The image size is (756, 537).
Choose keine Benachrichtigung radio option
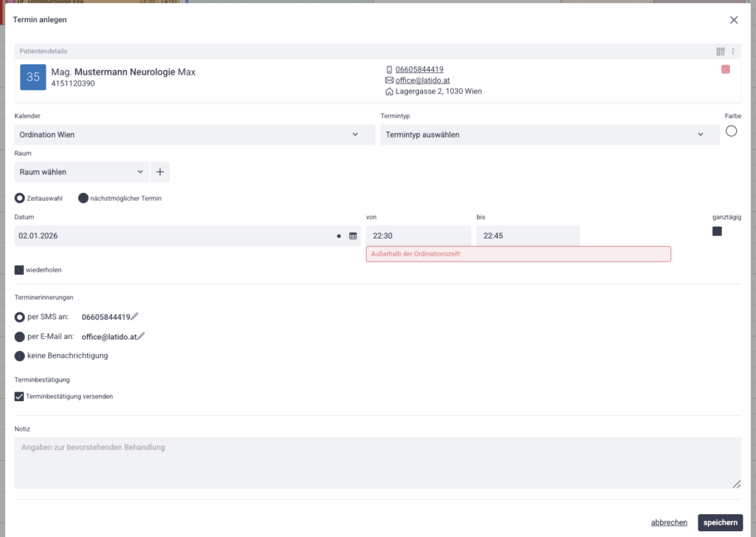click(19, 355)
